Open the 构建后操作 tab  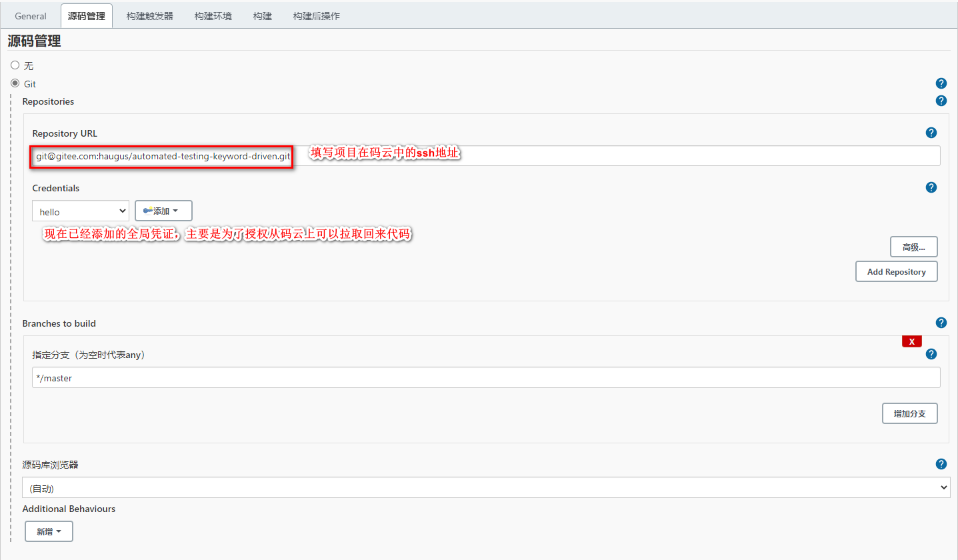point(317,16)
